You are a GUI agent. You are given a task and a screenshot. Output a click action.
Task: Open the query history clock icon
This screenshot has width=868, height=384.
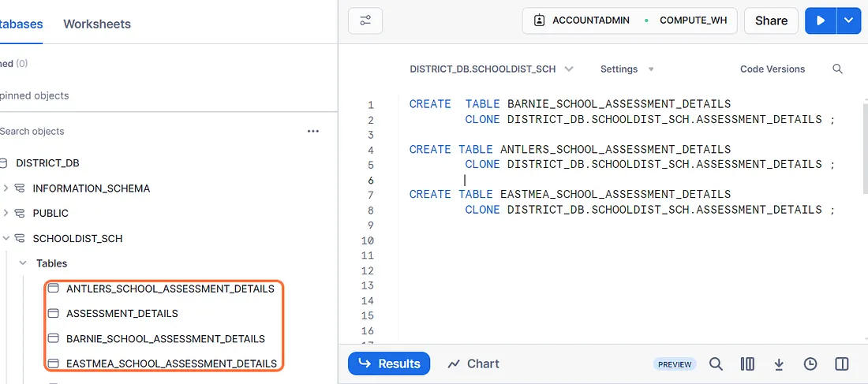click(810, 363)
